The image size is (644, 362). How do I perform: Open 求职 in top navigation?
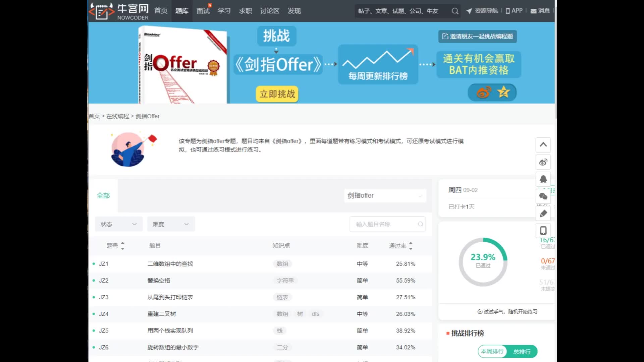(x=245, y=11)
